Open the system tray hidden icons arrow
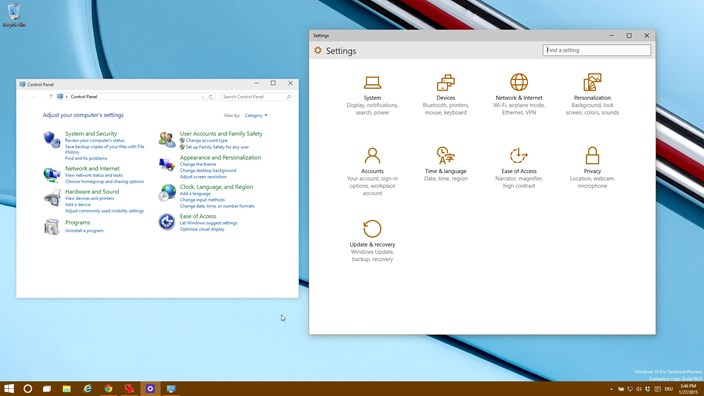Viewport: 704px width, 396px height. coord(611,389)
